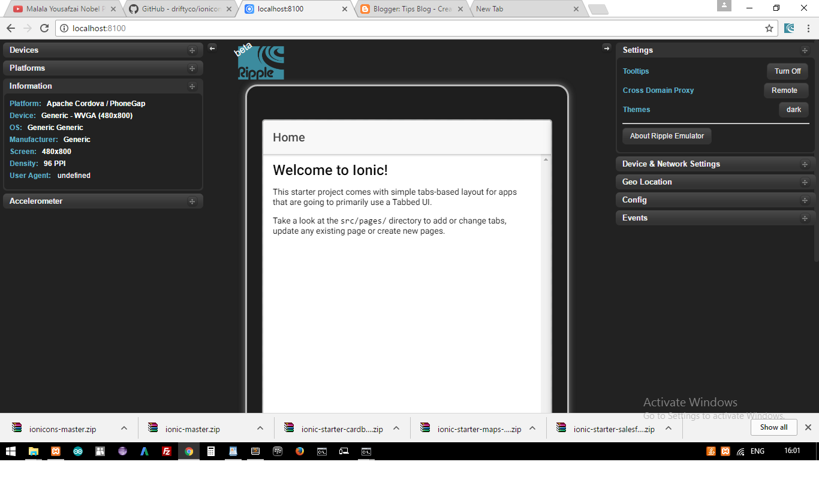Close the downloads bar

click(x=808, y=427)
